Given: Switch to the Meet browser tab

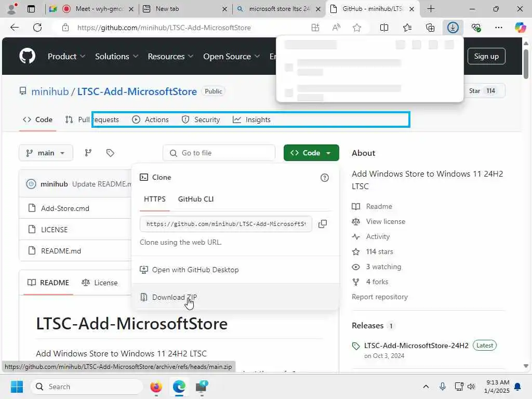Looking at the screenshot, I should pos(91,9).
